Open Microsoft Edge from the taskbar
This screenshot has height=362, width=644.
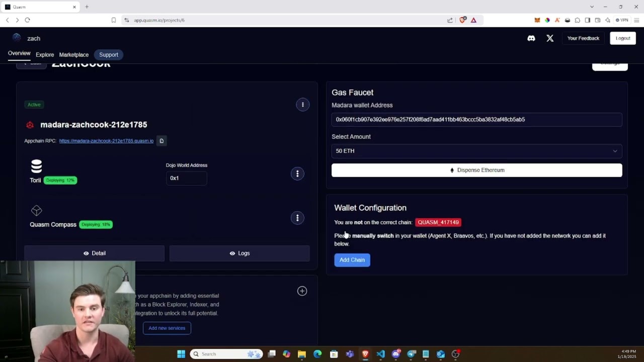point(317,354)
